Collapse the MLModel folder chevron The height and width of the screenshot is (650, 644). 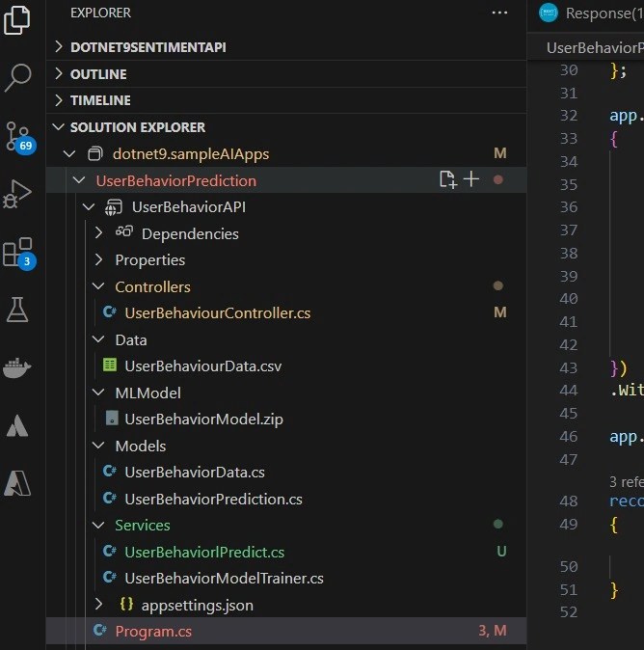click(98, 393)
